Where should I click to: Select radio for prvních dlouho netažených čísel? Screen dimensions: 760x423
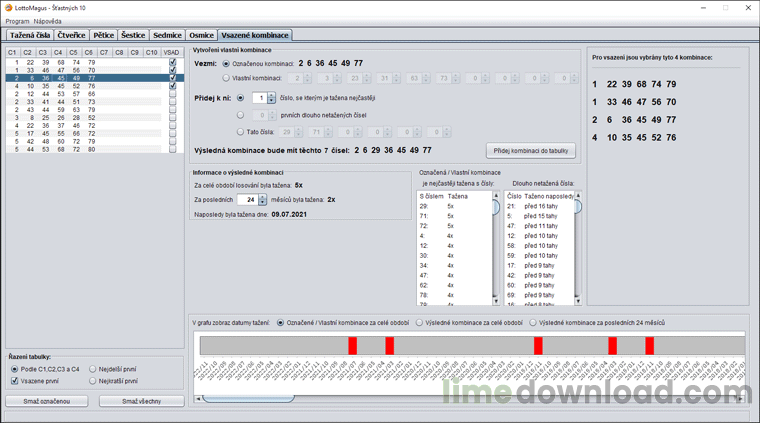pyautogui.click(x=240, y=115)
